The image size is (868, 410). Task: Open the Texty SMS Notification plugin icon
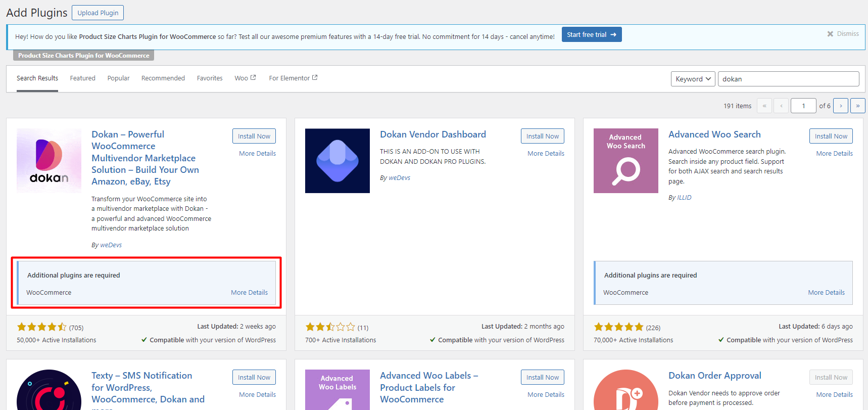(x=49, y=390)
